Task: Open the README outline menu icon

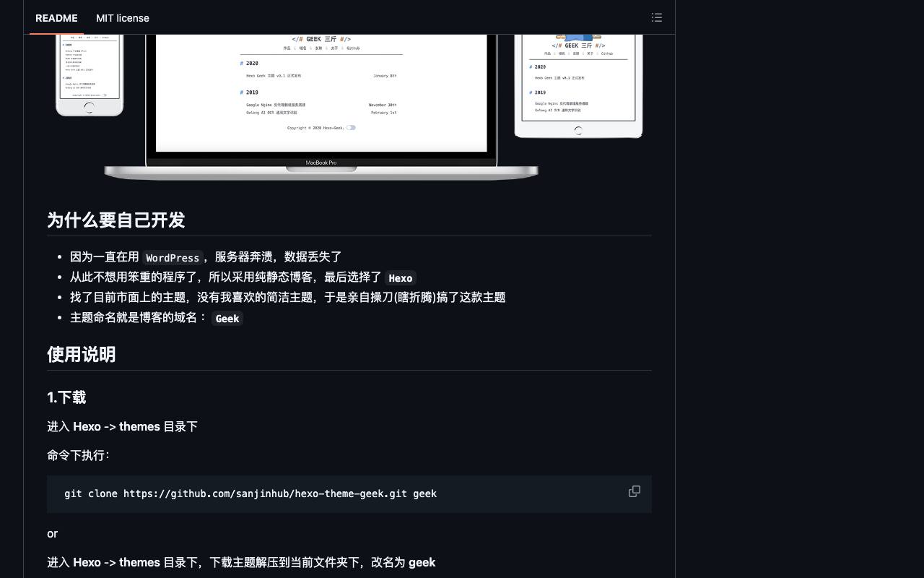Action: [x=657, y=17]
